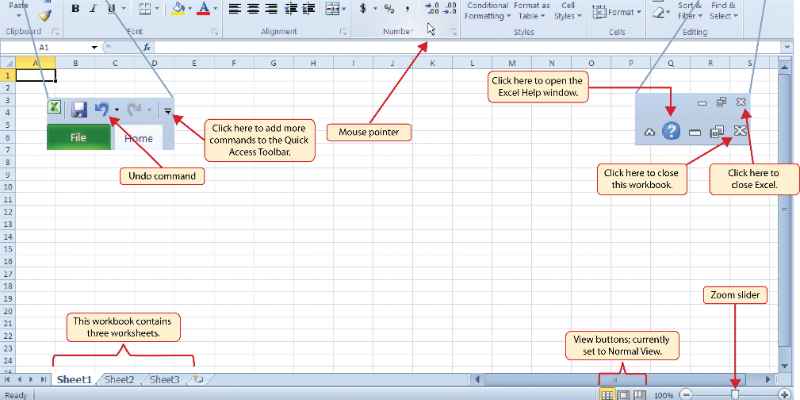The height and width of the screenshot is (400, 800).
Task: Switch to the Sheet3 tab
Action: 165,380
